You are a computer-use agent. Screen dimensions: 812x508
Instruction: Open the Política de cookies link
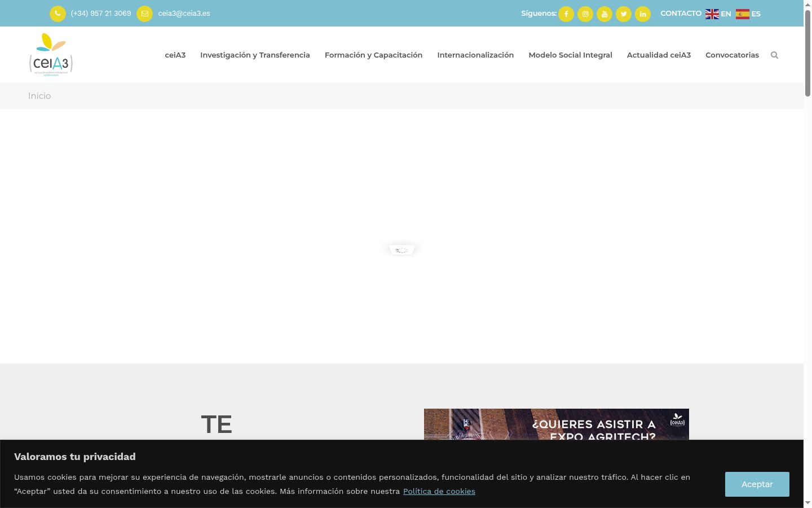tap(439, 491)
